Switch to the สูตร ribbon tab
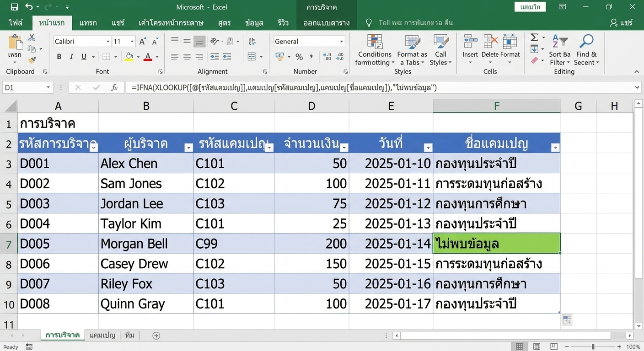 pos(225,22)
